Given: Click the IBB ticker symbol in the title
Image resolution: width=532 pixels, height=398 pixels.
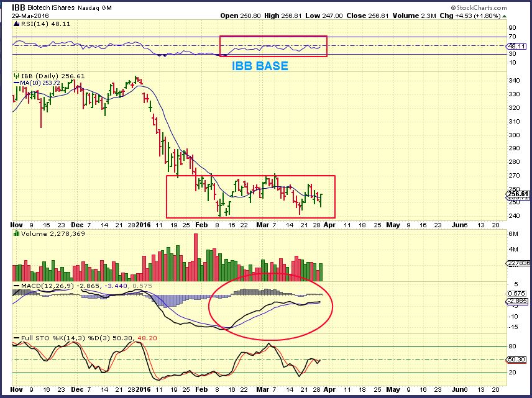Looking at the screenshot, I should 18,7.
